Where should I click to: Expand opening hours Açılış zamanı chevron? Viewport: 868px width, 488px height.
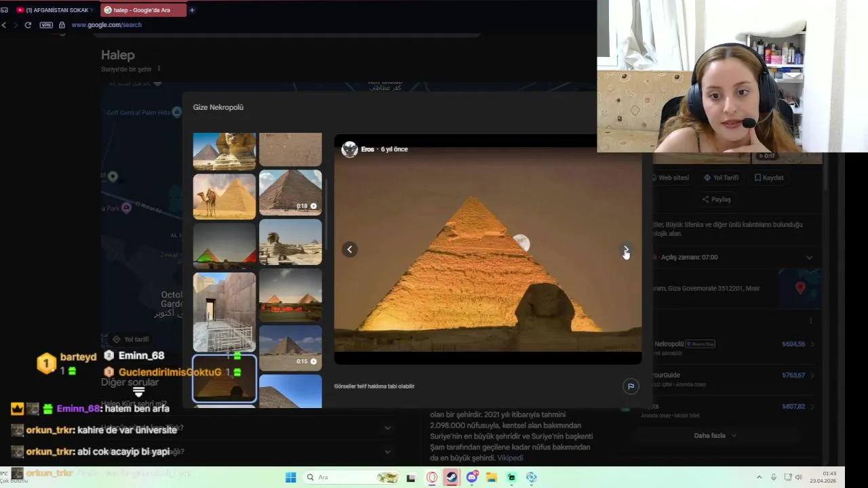(x=809, y=258)
